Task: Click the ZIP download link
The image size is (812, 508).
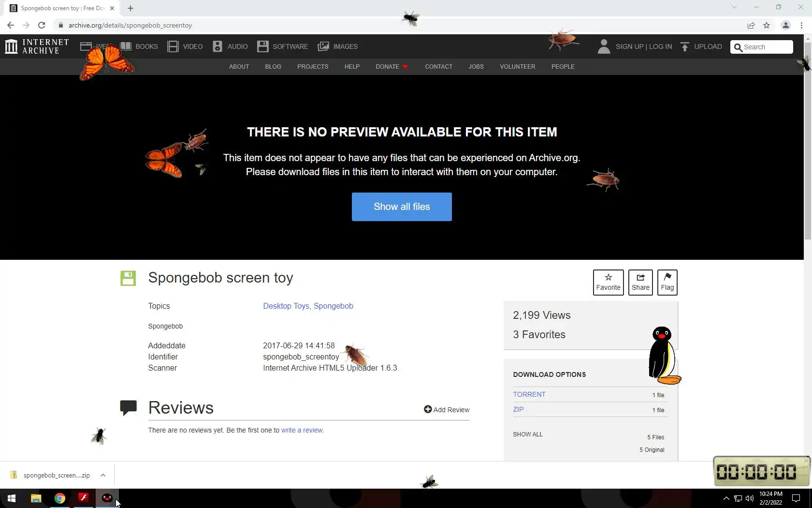Action: 518,409
